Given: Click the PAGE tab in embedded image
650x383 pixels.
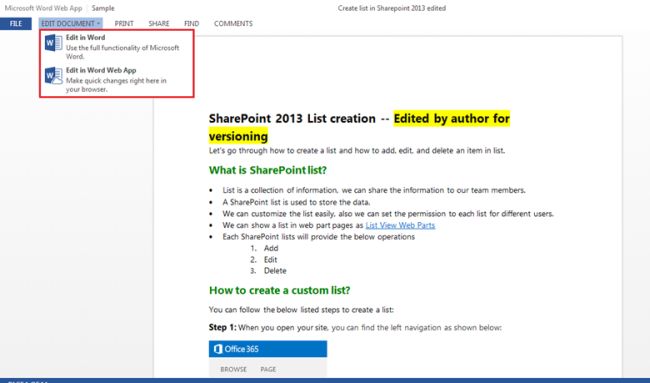Looking at the screenshot, I should click(x=268, y=369).
